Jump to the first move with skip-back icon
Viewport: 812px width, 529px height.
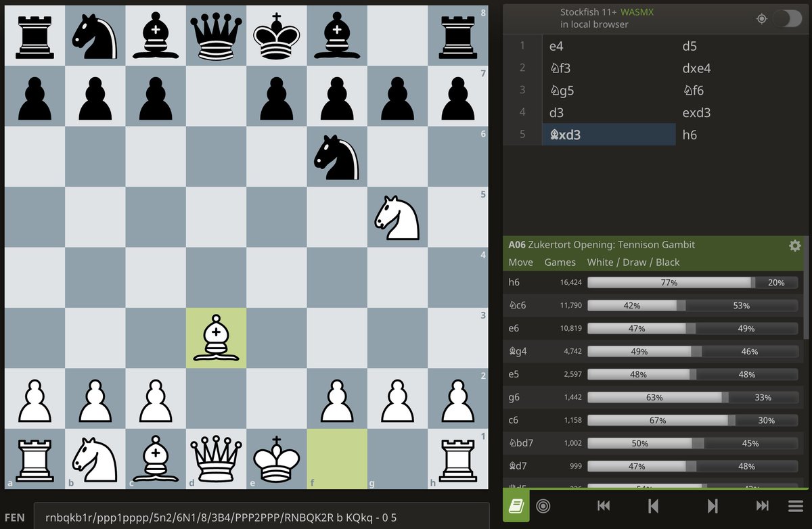602,505
